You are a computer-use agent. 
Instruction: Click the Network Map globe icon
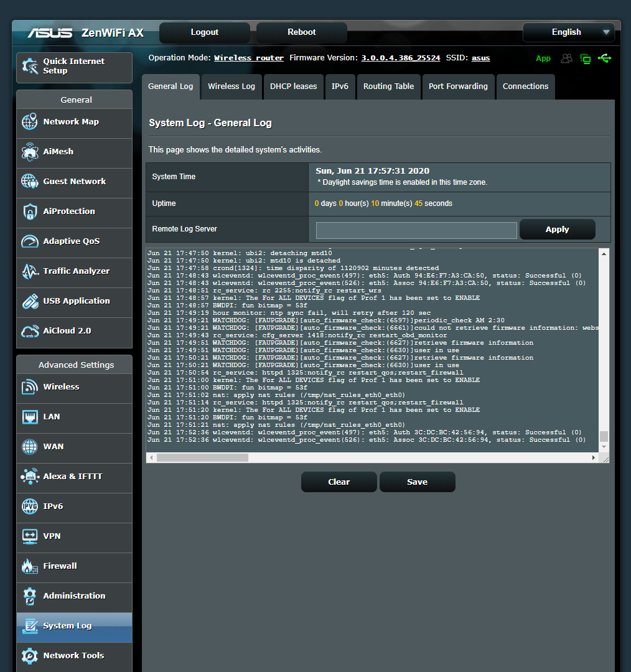(x=30, y=122)
